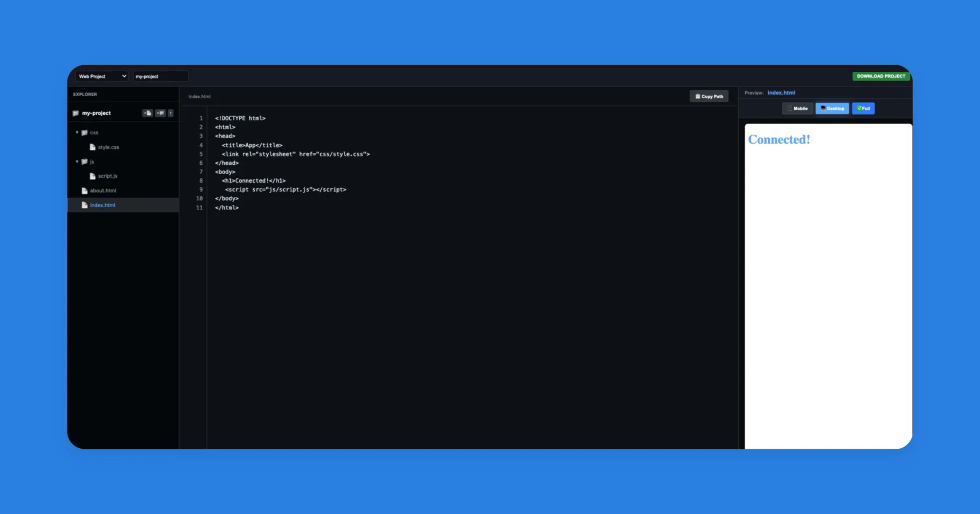Focus the my-project name input field

[161, 76]
